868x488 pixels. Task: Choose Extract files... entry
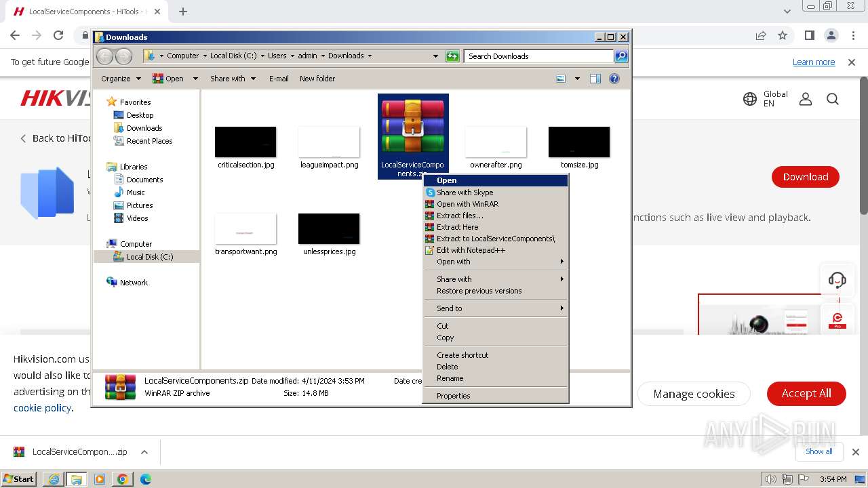coord(496,216)
